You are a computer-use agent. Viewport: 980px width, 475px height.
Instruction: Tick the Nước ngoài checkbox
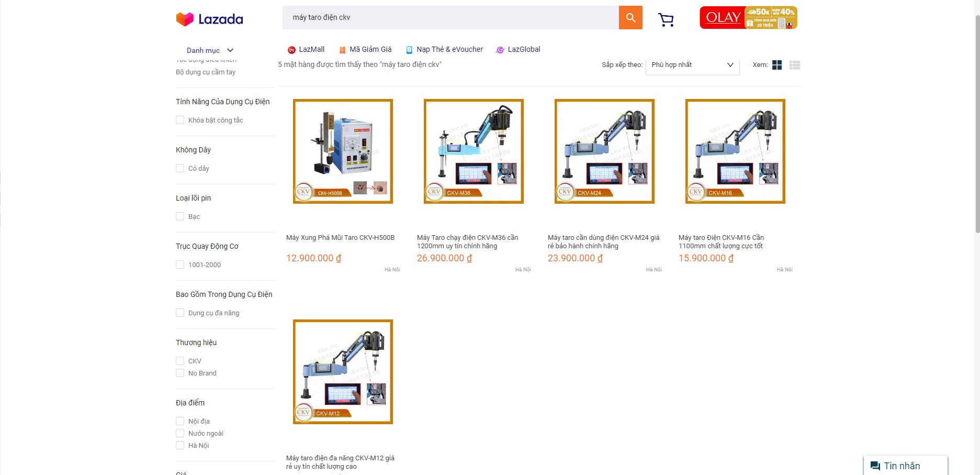[x=180, y=433]
